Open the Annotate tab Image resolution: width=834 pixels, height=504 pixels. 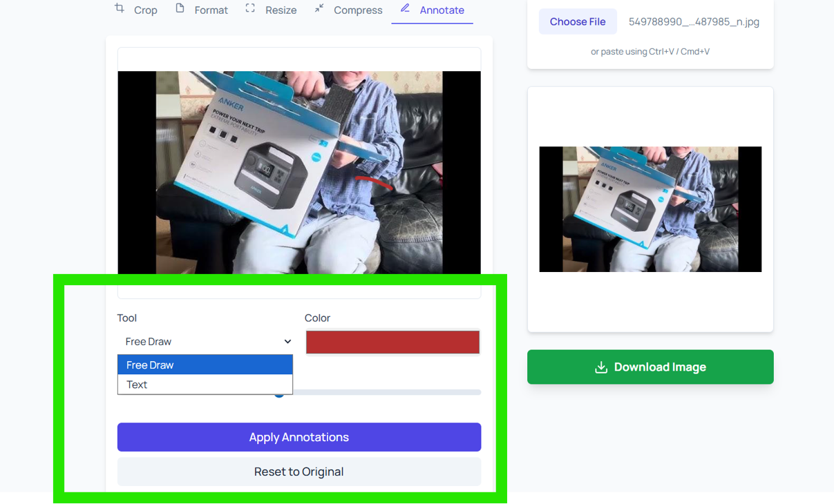coord(432,10)
